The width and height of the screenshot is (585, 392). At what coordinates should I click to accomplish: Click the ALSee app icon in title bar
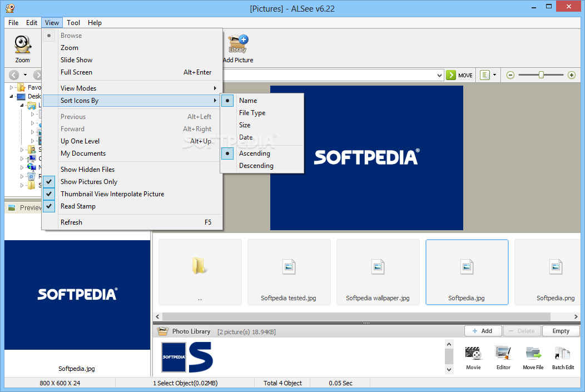10,8
